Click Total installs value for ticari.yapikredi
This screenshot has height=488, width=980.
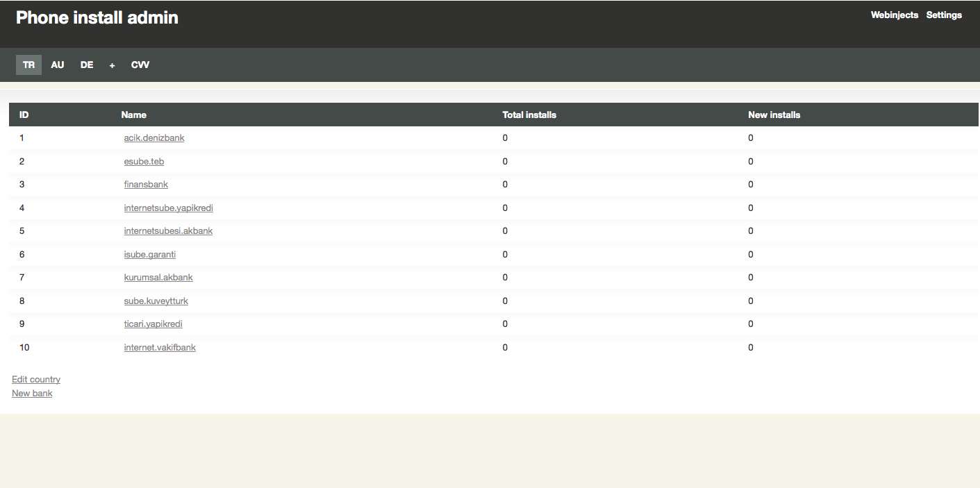coord(505,324)
